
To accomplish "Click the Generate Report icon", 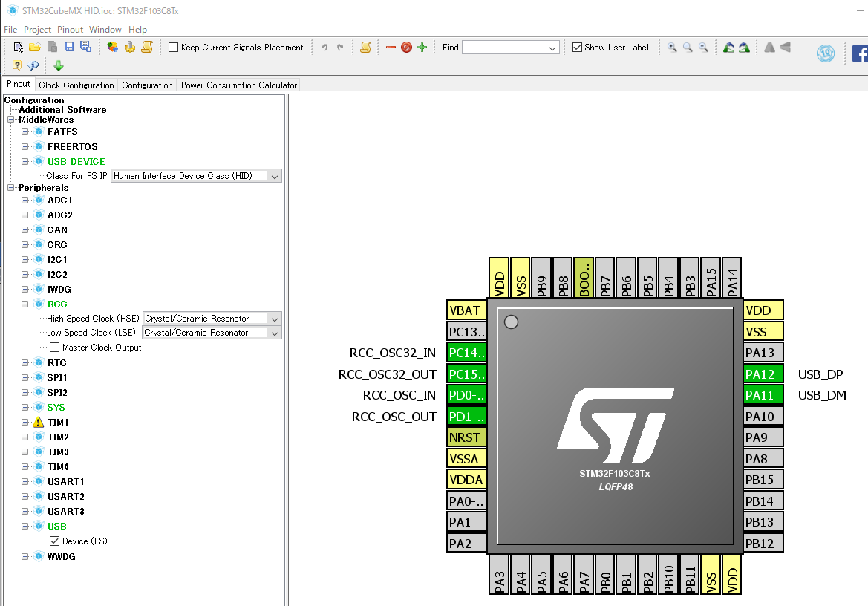I will coord(112,47).
